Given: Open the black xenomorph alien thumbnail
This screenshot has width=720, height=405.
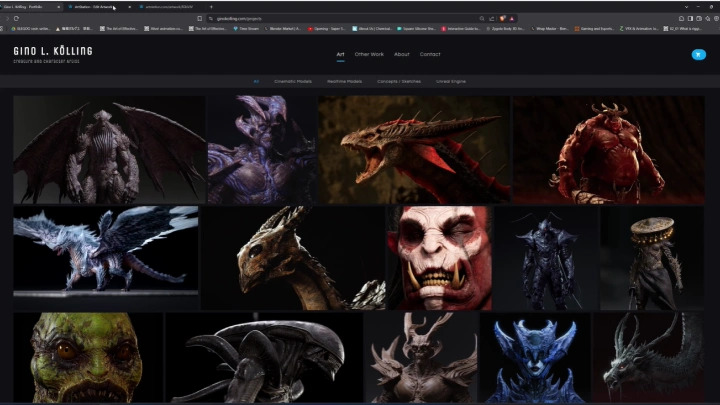Looking at the screenshot, I should click(264, 358).
